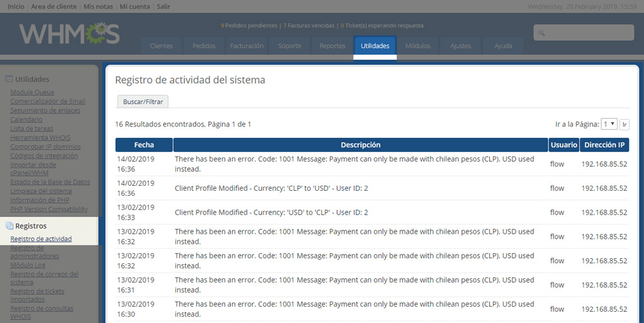Image resolution: width=644 pixels, height=323 pixels.
Task: Open PHP Version Compatibility
Action: coord(49,209)
